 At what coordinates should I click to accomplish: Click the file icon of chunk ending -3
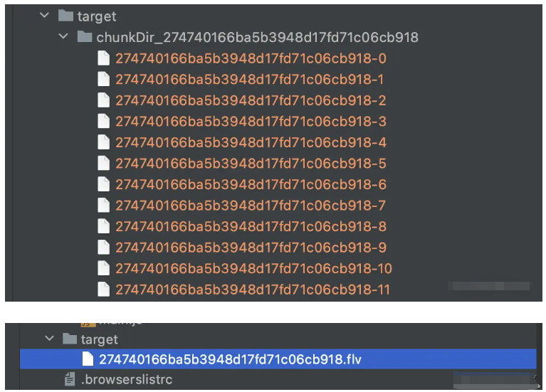103,122
